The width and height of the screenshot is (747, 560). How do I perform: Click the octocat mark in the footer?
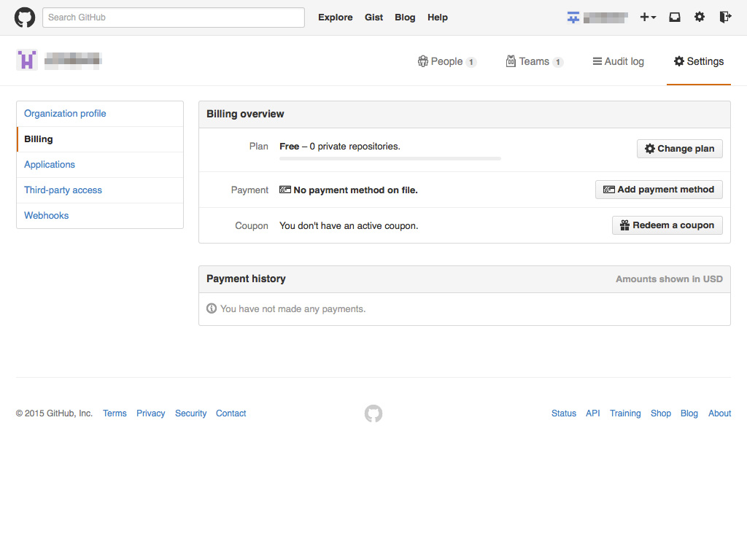[x=373, y=413]
